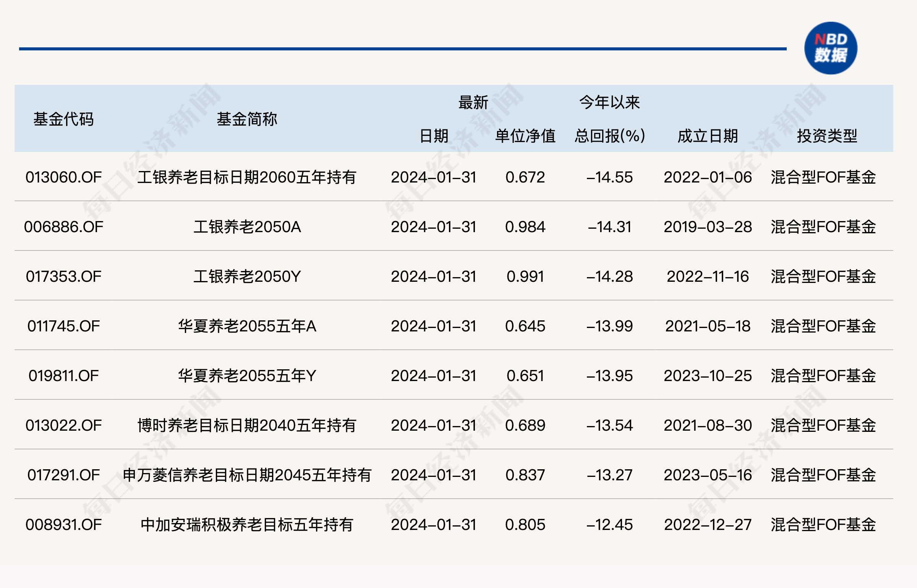Click return value -12.45
This screenshot has width=917, height=588.
point(610,525)
